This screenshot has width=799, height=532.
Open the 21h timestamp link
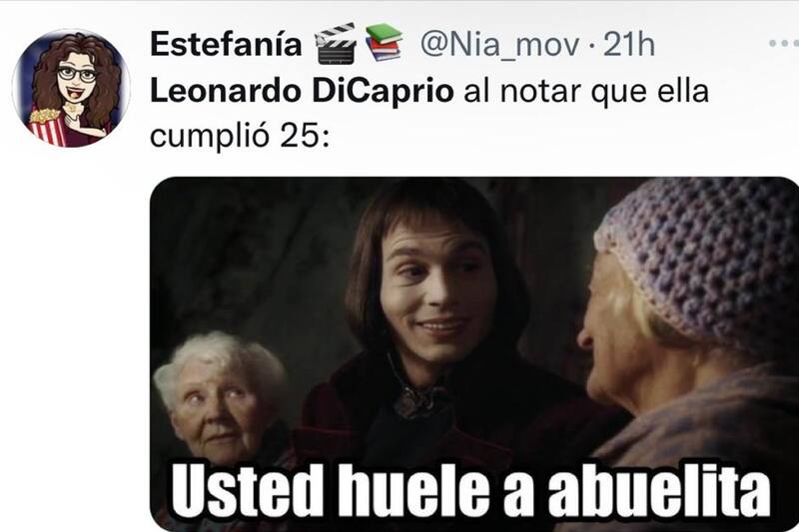(629, 45)
